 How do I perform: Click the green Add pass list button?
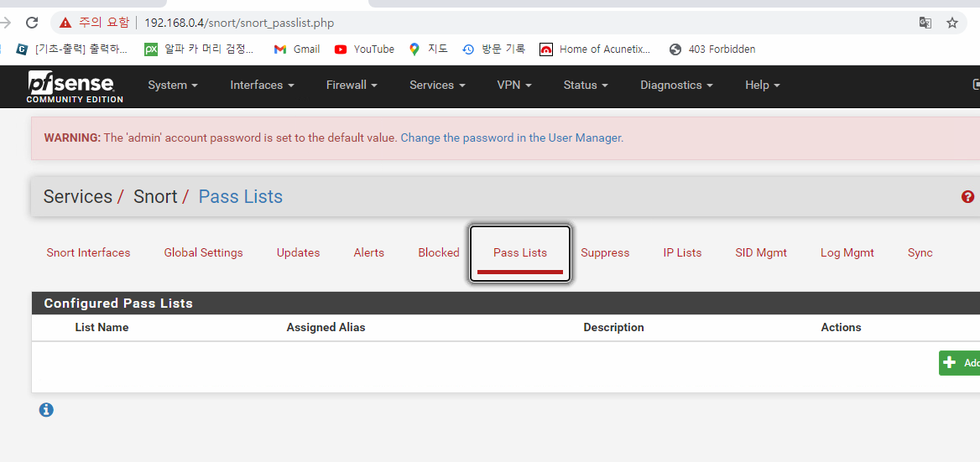959,363
